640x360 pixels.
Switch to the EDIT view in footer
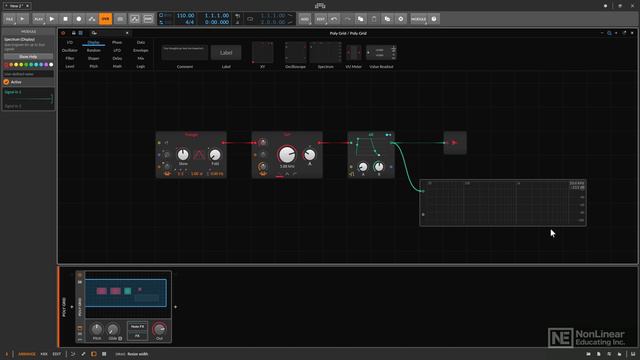[57, 354]
